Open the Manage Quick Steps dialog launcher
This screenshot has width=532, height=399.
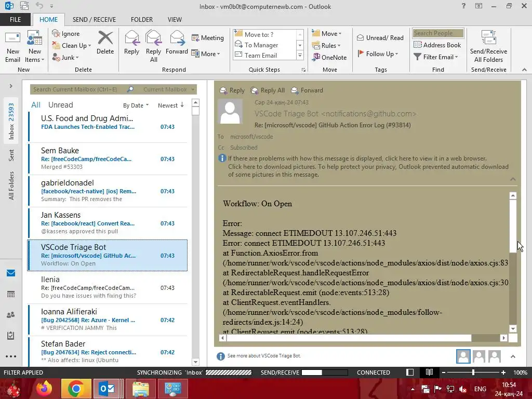(x=303, y=70)
